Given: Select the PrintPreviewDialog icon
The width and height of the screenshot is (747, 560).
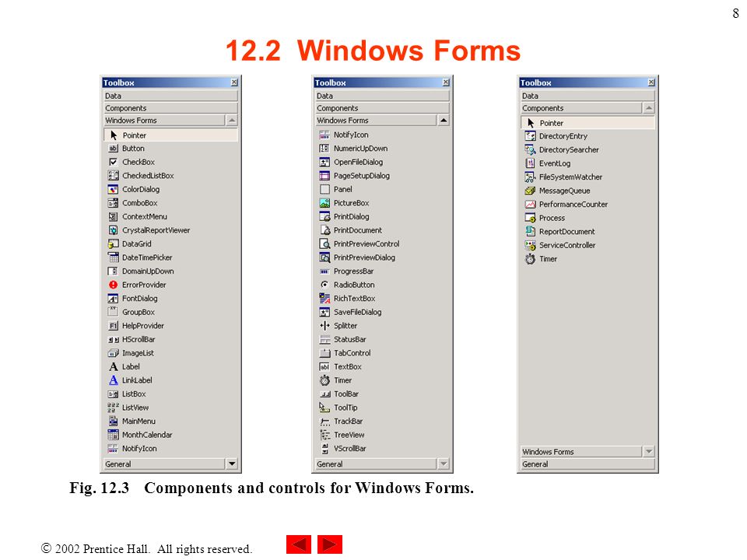Looking at the screenshot, I should click(324, 257).
